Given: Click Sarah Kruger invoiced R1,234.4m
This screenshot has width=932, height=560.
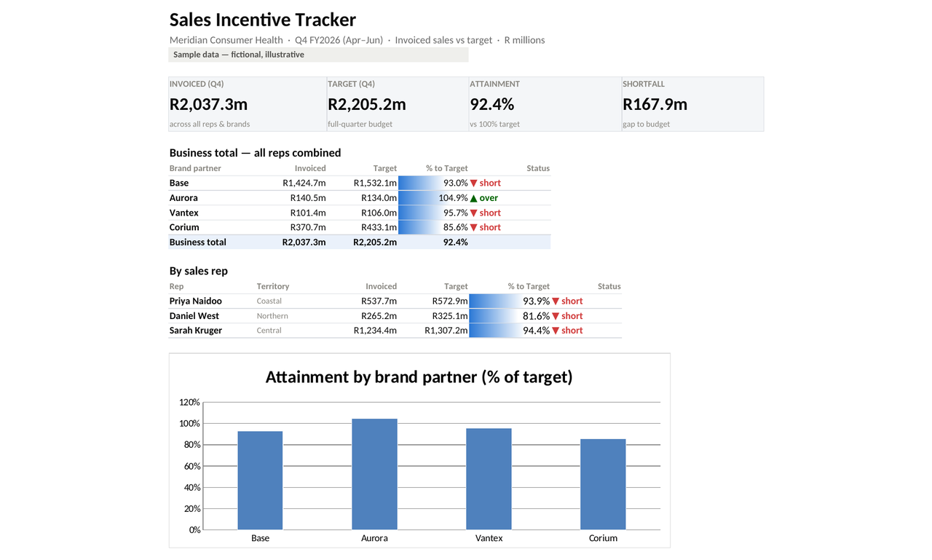Looking at the screenshot, I should [375, 331].
